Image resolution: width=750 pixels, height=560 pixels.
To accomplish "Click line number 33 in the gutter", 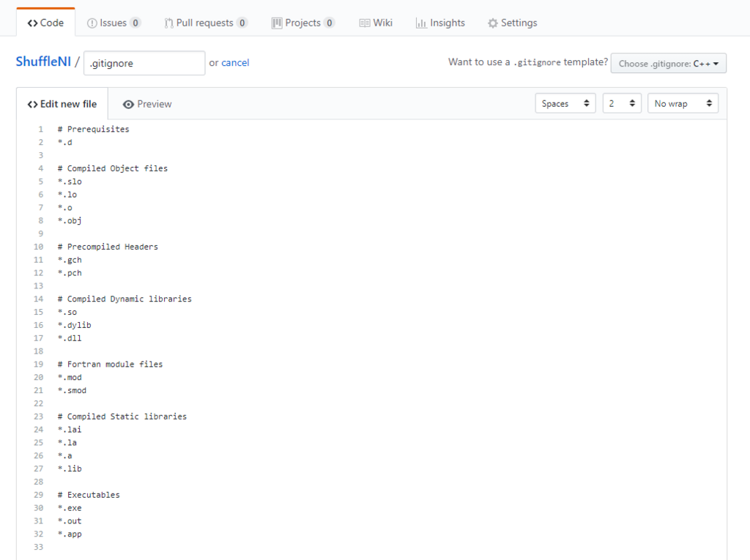I will tap(38, 547).
